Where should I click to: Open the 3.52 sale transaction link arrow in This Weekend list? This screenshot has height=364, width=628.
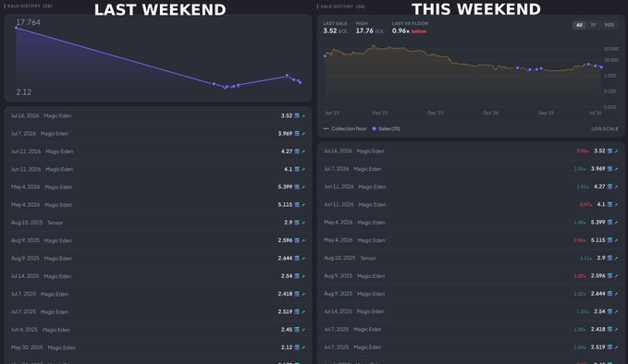point(616,152)
